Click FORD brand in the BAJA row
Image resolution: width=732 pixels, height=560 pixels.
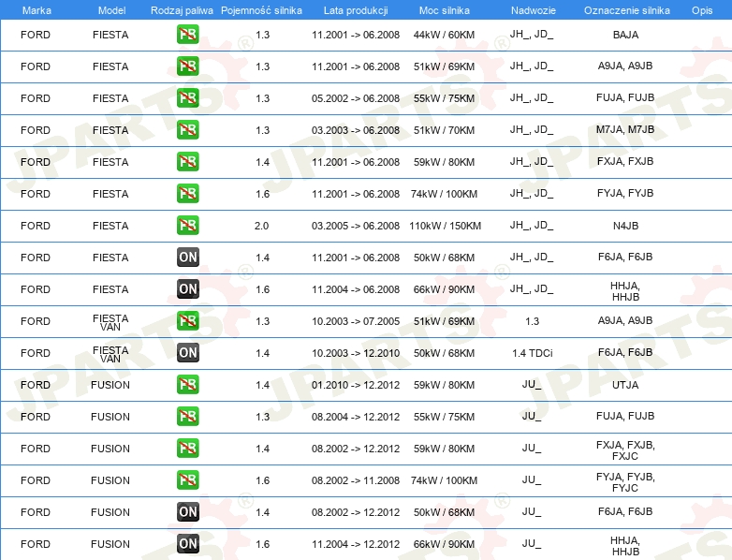36,35
